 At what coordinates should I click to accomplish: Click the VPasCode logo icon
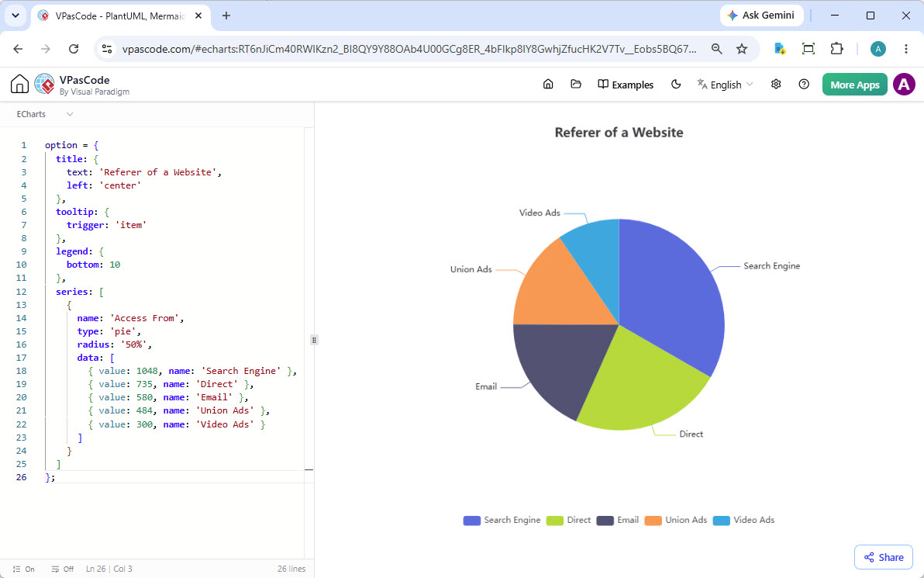pos(44,85)
